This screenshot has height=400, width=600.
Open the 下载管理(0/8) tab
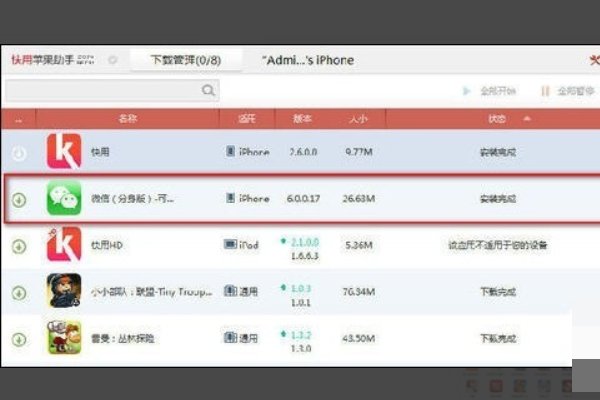(x=186, y=60)
